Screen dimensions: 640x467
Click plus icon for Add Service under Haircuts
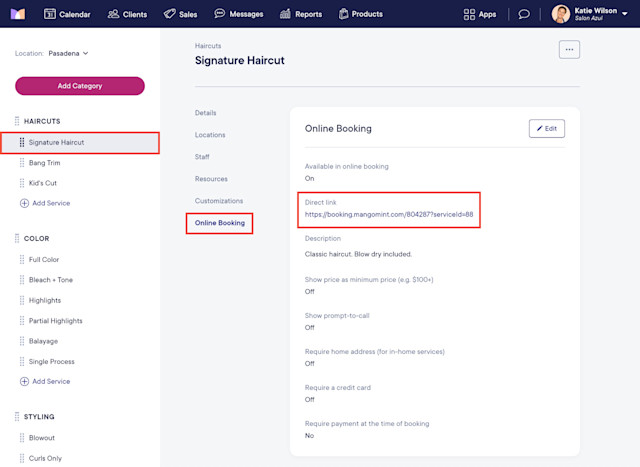point(24,203)
